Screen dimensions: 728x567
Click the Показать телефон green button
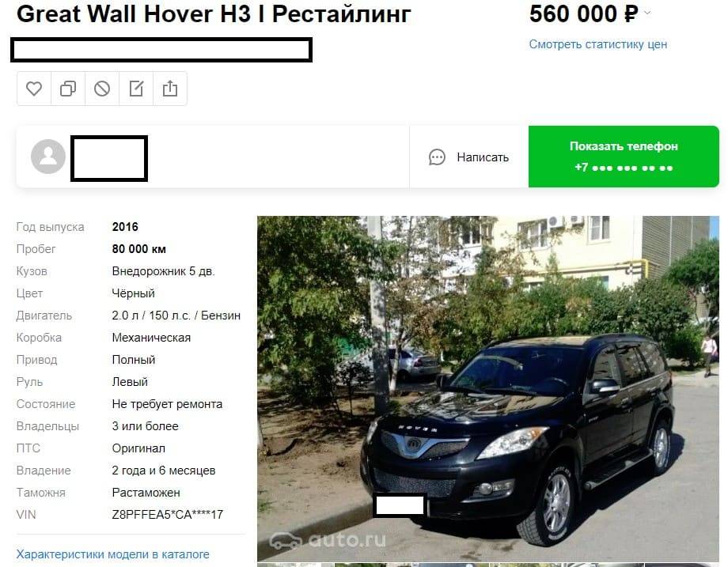tap(624, 157)
